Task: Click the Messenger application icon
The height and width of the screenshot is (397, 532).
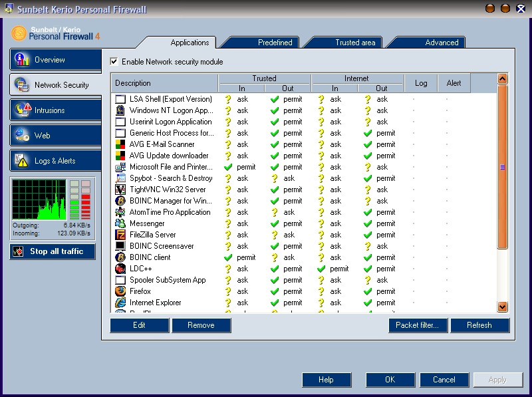Action: click(x=120, y=223)
